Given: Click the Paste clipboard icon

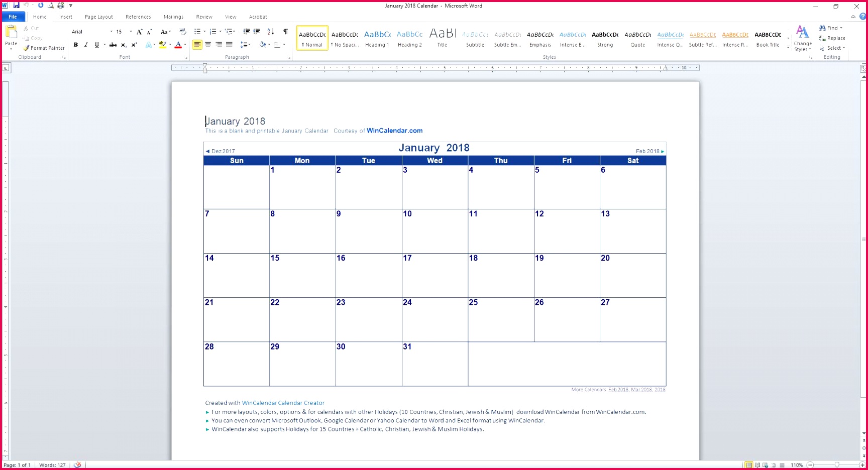Looking at the screenshot, I should click(x=11, y=33).
